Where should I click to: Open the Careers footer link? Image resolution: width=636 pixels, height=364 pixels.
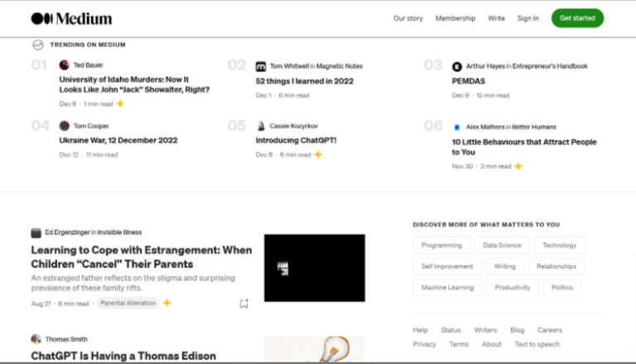550,330
